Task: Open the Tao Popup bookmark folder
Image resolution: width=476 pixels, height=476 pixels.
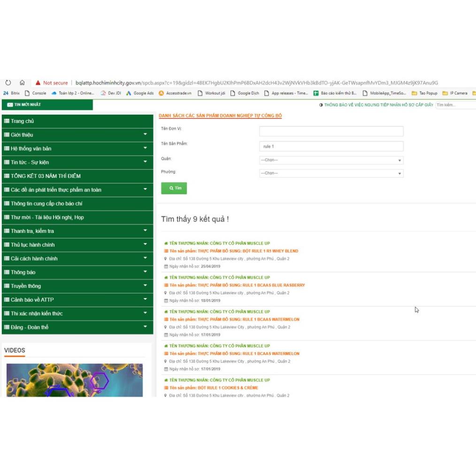Action: tap(424, 93)
